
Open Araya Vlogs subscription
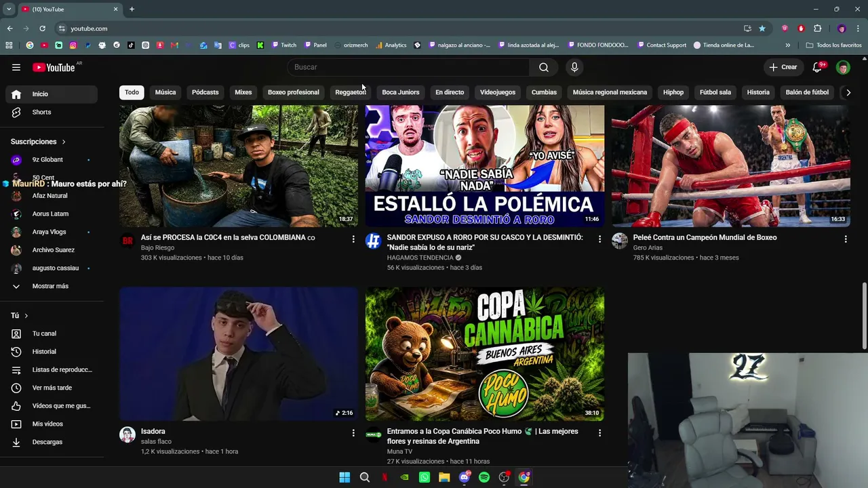pyautogui.click(x=49, y=232)
